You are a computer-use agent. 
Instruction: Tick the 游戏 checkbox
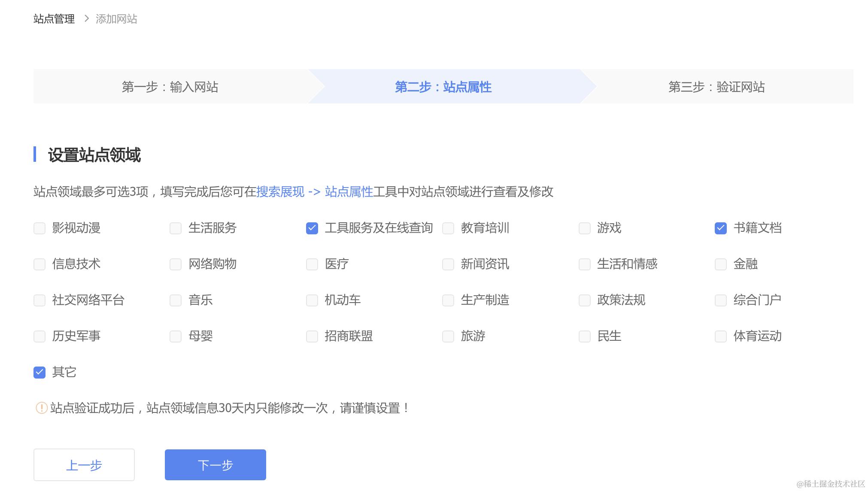[x=585, y=228]
